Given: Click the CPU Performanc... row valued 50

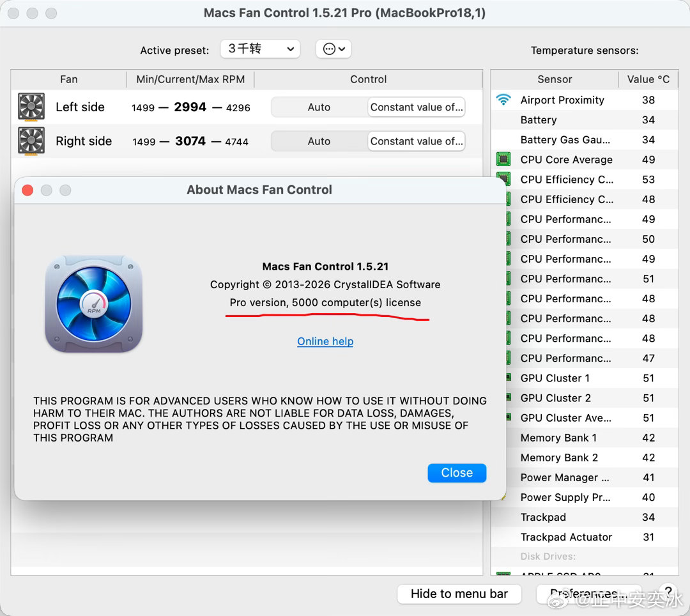Looking at the screenshot, I should coord(592,239).
